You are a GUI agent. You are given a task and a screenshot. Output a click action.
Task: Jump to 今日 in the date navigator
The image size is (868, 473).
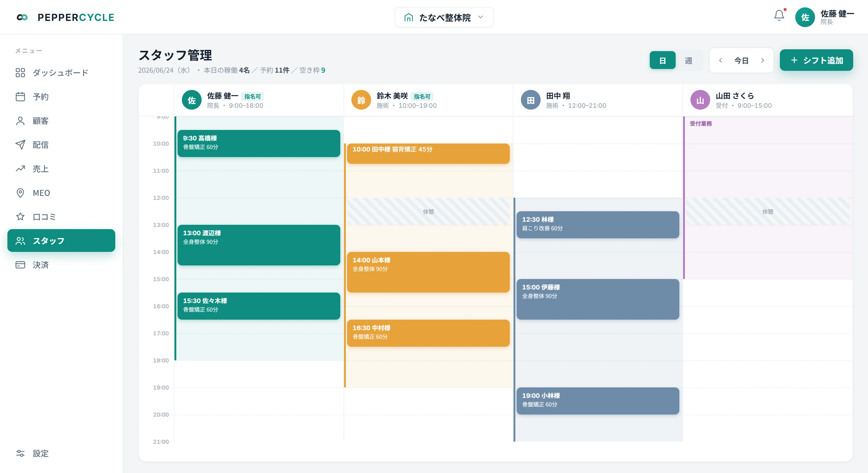pos(741,60)
